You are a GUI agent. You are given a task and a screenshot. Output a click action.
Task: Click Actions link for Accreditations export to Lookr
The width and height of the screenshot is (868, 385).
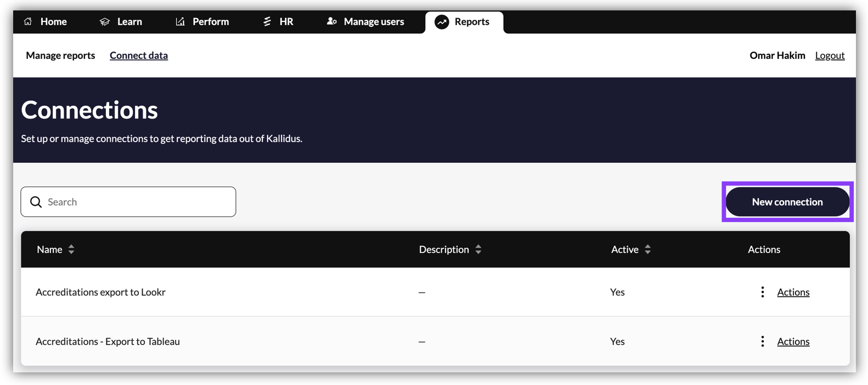tap(793, 292)
